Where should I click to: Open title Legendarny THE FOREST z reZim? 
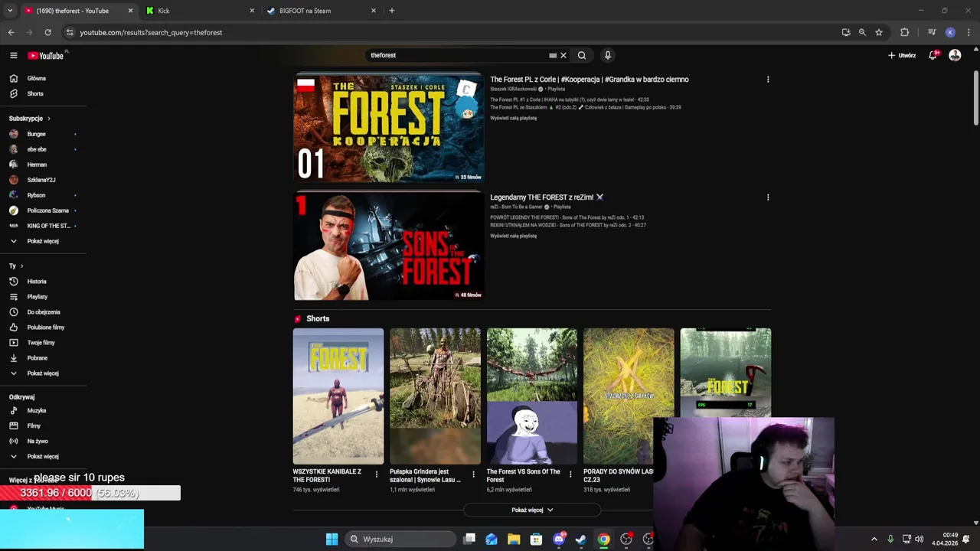[547, 197]
